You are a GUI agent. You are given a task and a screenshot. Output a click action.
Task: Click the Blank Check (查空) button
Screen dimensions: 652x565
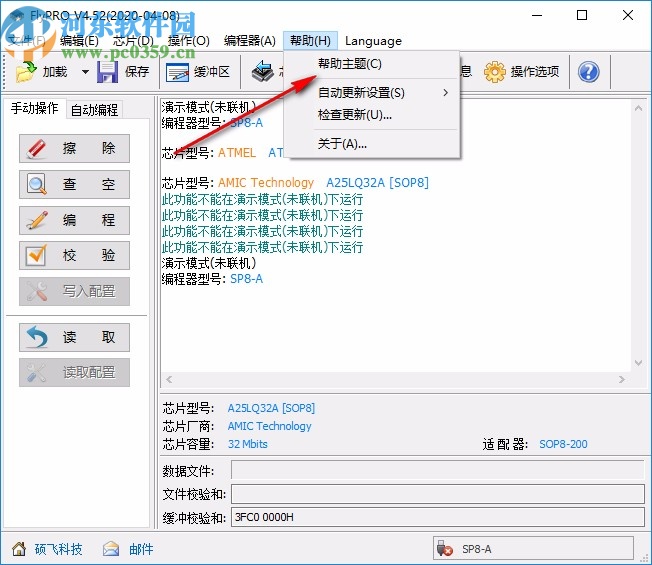[x=74, y=184]
